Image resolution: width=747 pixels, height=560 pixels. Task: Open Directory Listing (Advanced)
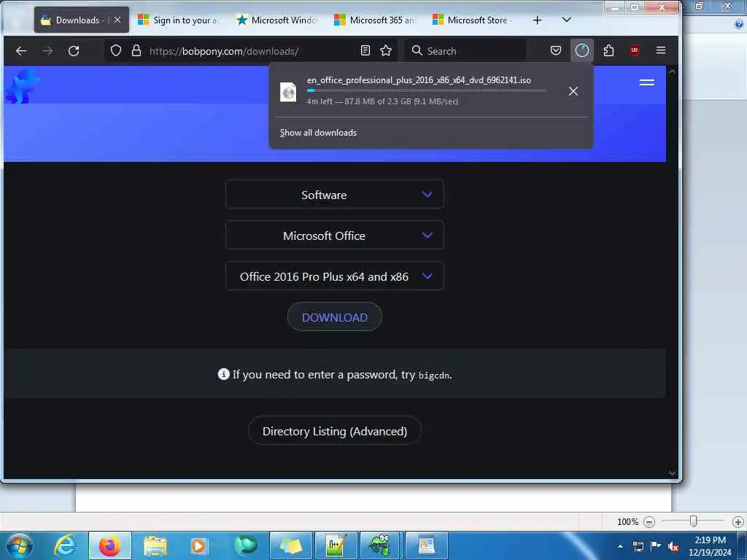[334, 431]
